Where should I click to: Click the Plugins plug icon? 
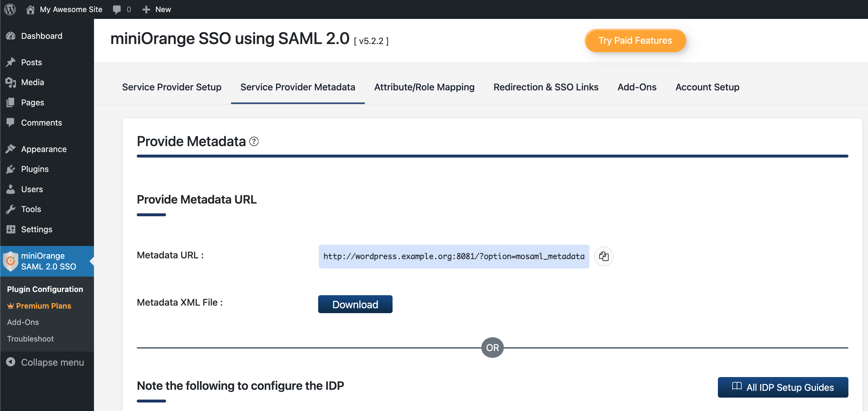coord(11,169)
